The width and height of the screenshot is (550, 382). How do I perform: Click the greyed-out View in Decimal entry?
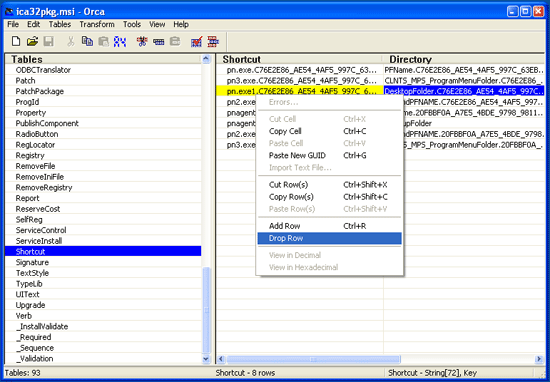329,255
